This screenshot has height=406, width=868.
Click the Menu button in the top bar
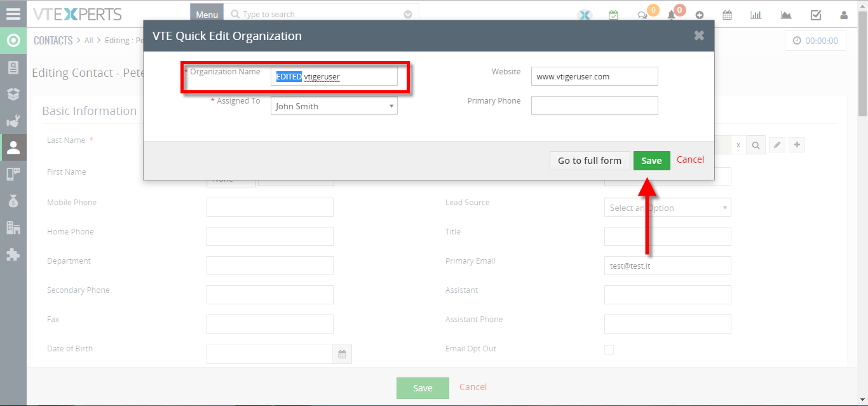point(207,15)
